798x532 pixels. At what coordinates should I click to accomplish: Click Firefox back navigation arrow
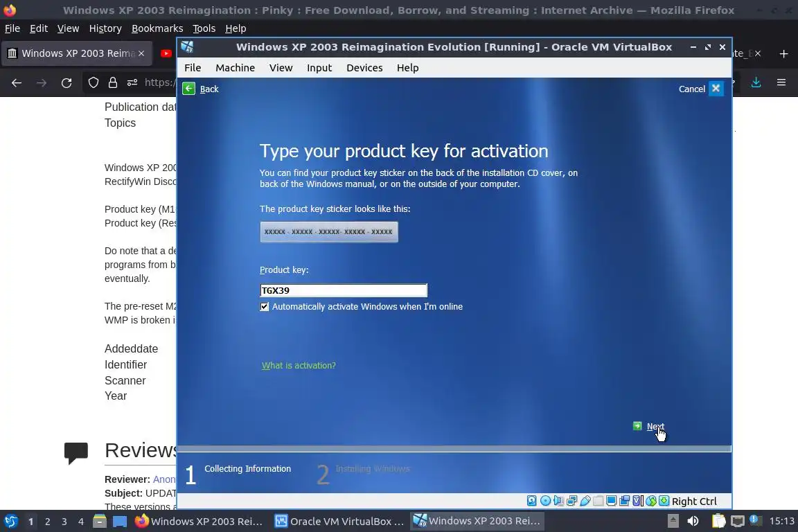(x=17, y=82)
